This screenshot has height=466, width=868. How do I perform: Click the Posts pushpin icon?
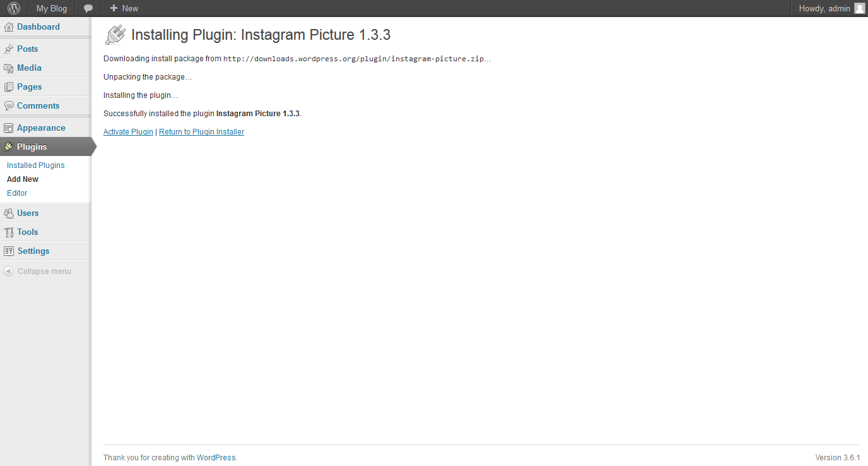coord(9,49)
